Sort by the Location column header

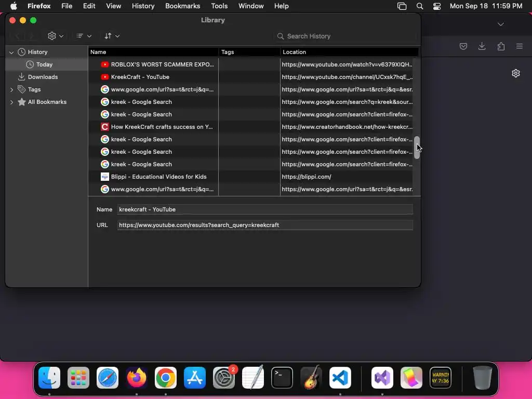(x=349, y=52)
